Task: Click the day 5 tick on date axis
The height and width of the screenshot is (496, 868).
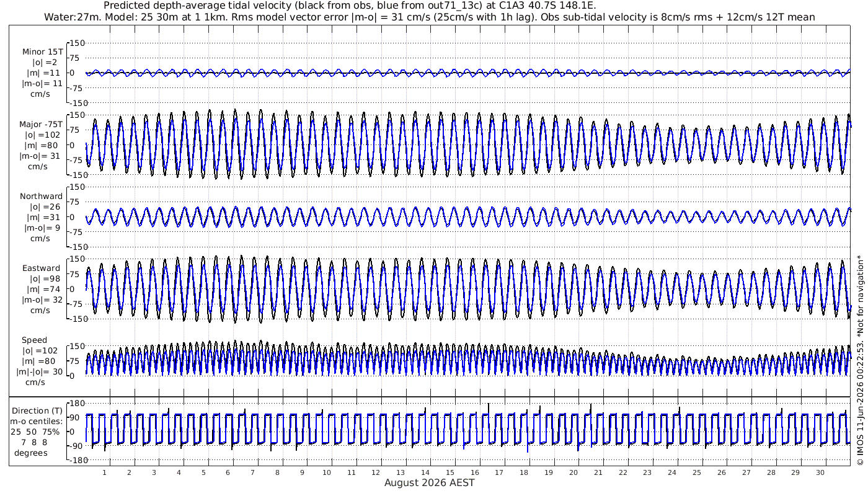Action: click(203, 472)
